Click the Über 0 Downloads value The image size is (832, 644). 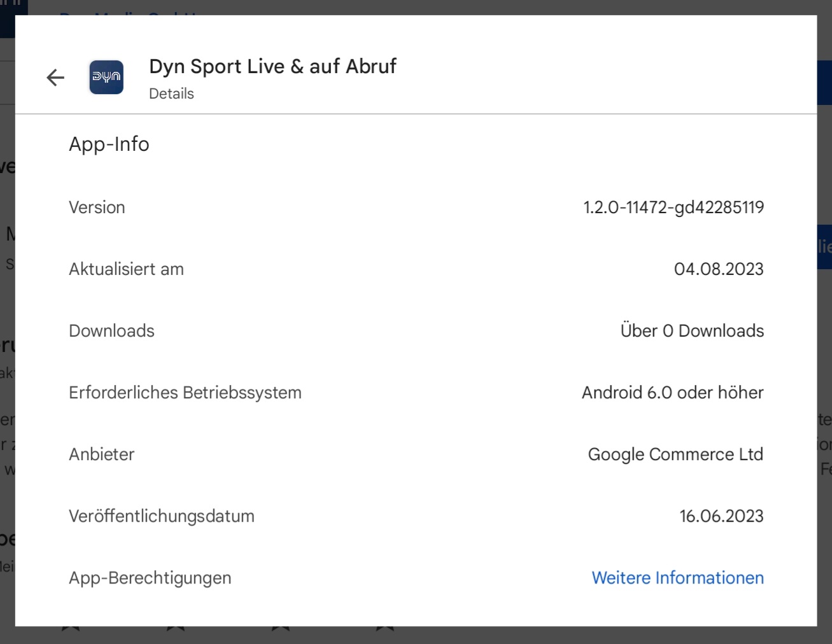pos(691,331)
